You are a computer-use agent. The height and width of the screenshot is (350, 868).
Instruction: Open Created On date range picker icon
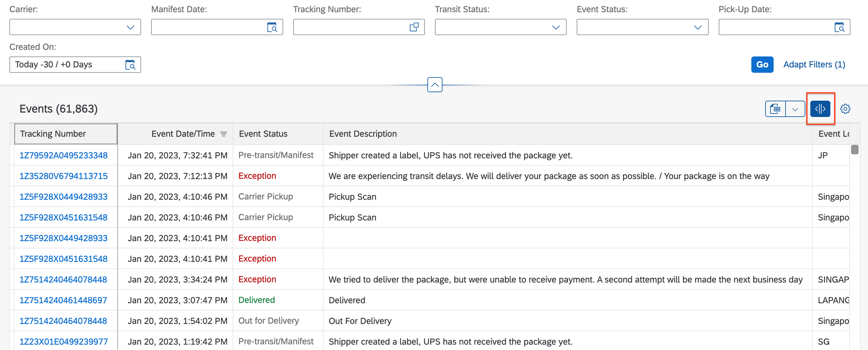pyautogui.click(x=130, y=65)
